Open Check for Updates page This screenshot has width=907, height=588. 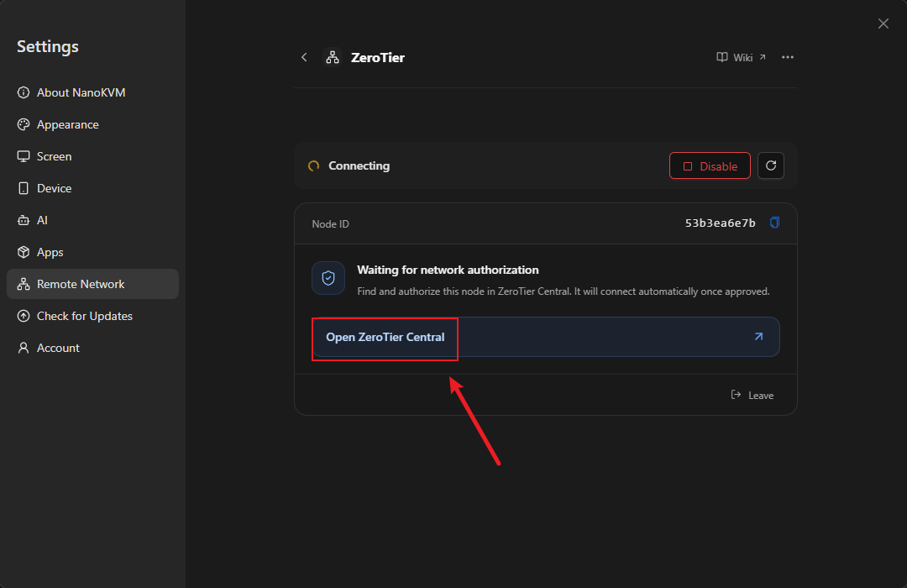tap(92, 316)
